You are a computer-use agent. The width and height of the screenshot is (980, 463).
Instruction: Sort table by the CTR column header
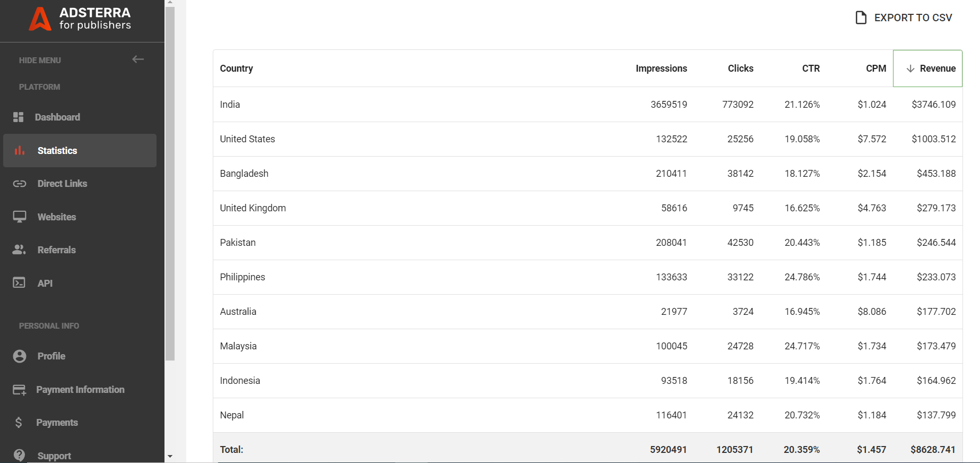(x=810, y=68)
